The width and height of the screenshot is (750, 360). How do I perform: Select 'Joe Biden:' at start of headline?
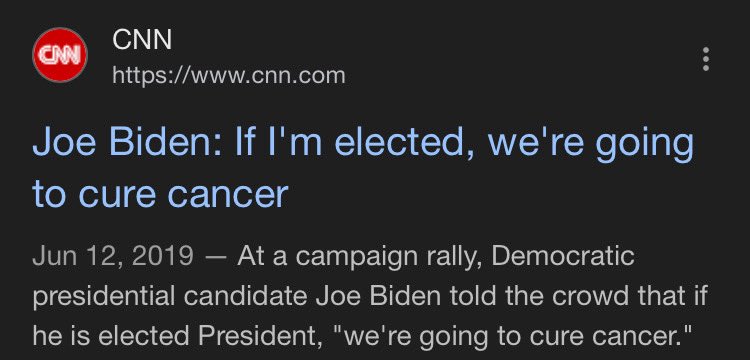click(127, 143)
